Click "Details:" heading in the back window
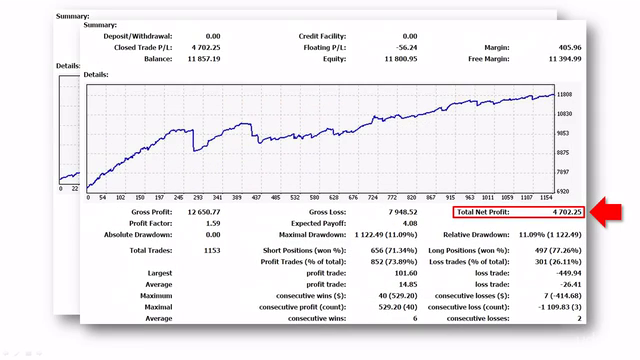 pos(68,66)
